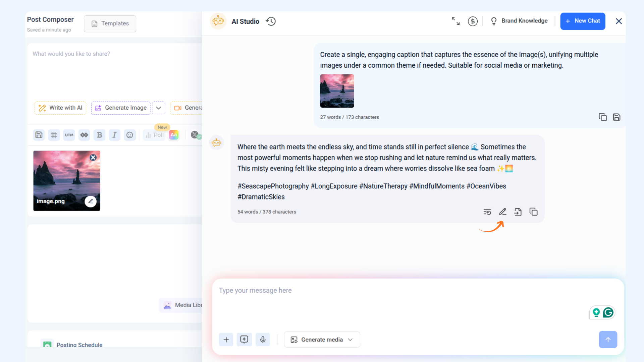The height and width of the screenshot is (362, 644).
Task: Open the credits dollar icon
Action: [x=473, y=21]
